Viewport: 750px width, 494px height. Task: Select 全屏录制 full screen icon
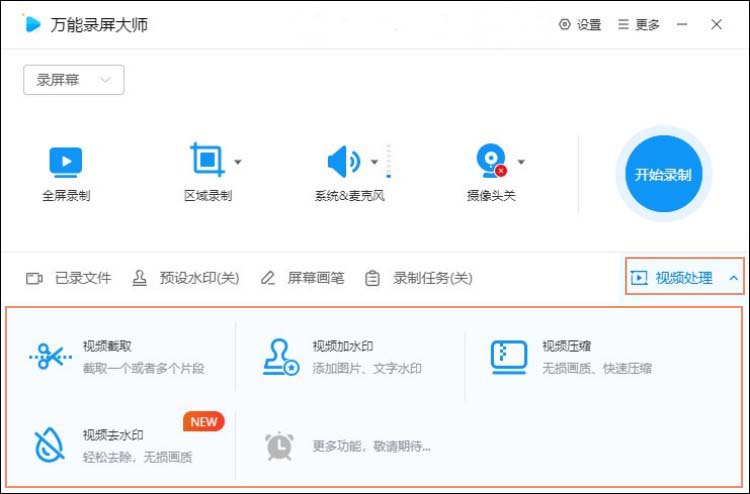[66, 162]
